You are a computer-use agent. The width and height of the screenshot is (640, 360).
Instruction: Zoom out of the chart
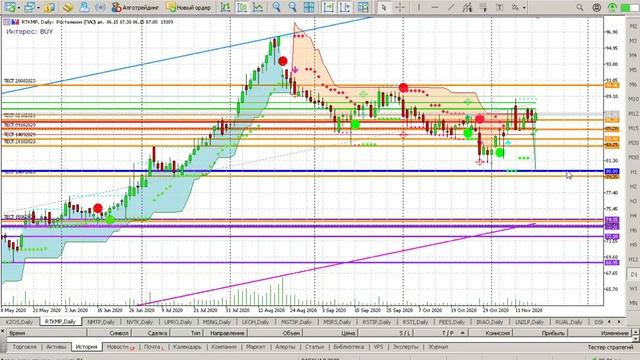tap(292, 7)
